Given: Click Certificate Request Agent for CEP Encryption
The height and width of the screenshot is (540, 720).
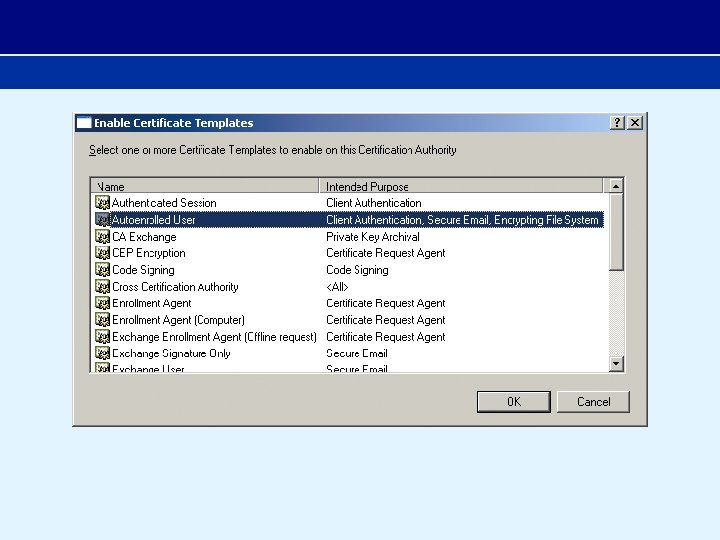Looking at the screenshot, I should pos(386,253).
